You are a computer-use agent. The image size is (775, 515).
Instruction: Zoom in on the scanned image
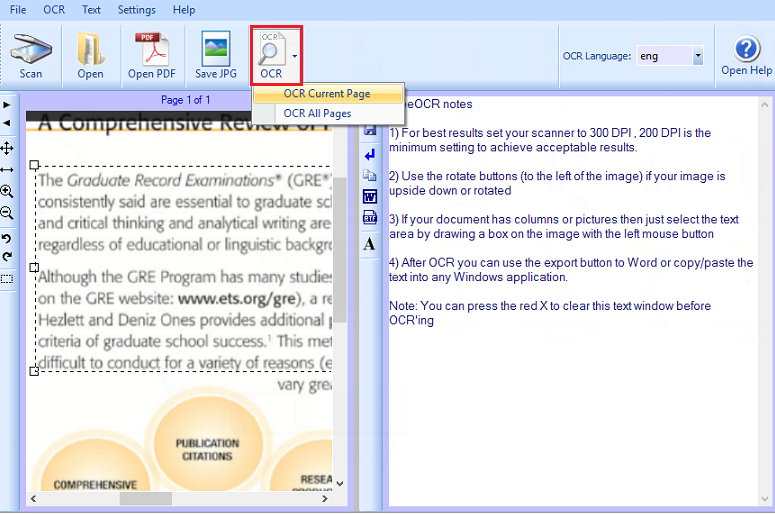[7, 191]
